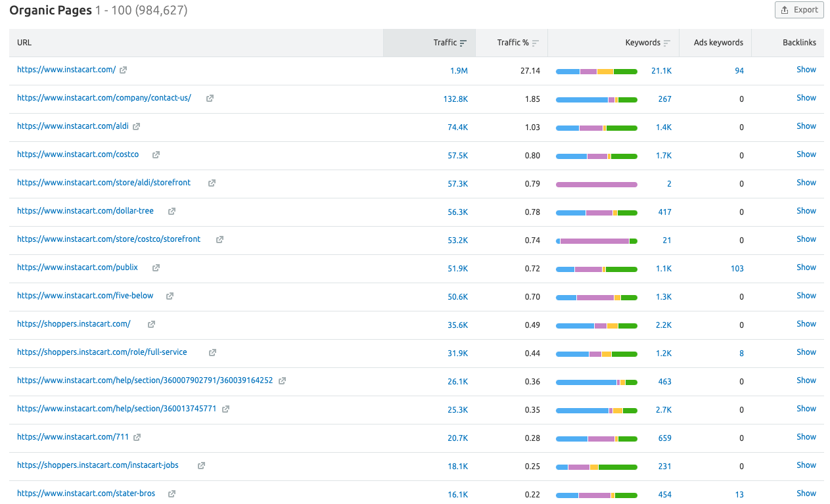Screen dimensions: 830x504
Task: Open the instacart.com/aldi URL link
Action: tap(73, 126)
